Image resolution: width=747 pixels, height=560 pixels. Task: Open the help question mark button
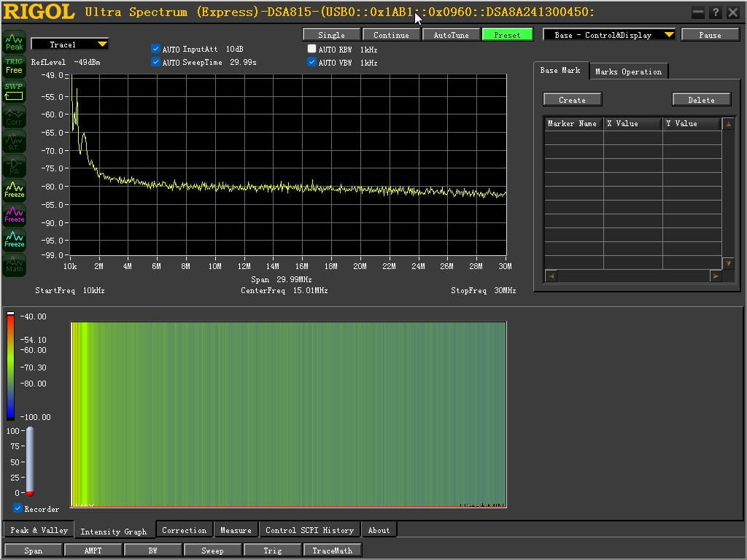[715, 13]
